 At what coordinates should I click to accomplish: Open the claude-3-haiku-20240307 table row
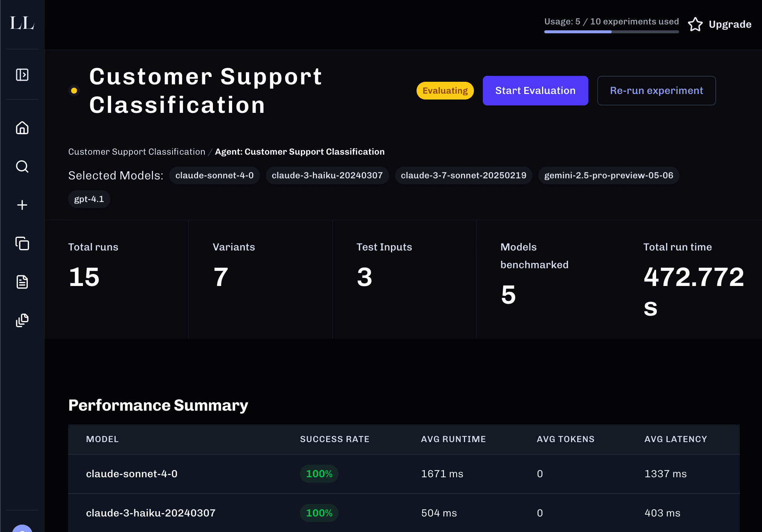pos(151,513)
